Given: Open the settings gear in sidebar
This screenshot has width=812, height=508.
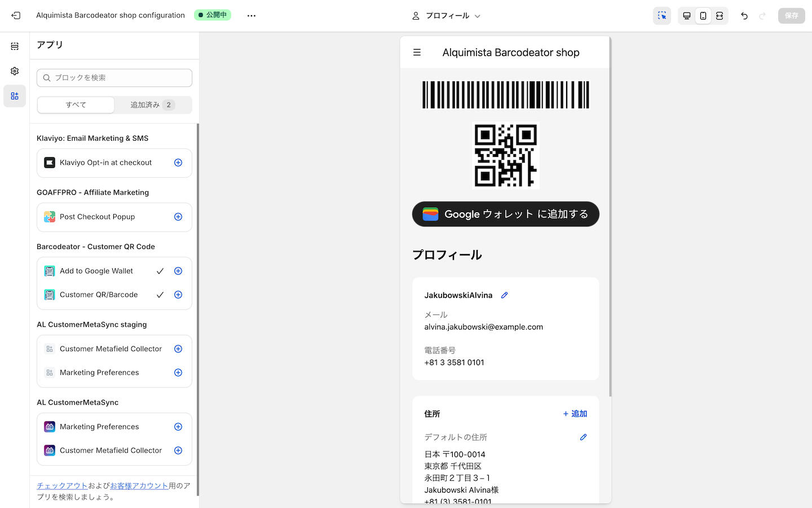Looking at the screenshot, I should tap(15, 71).
